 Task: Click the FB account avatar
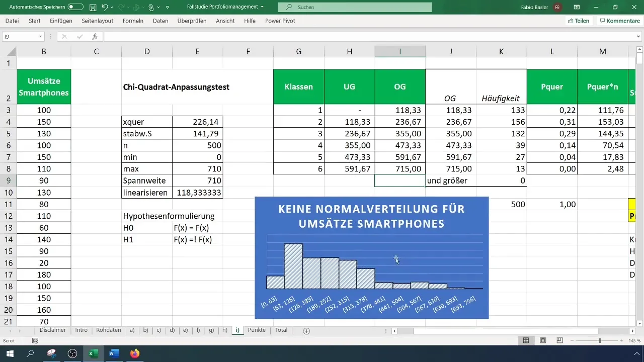557,7
